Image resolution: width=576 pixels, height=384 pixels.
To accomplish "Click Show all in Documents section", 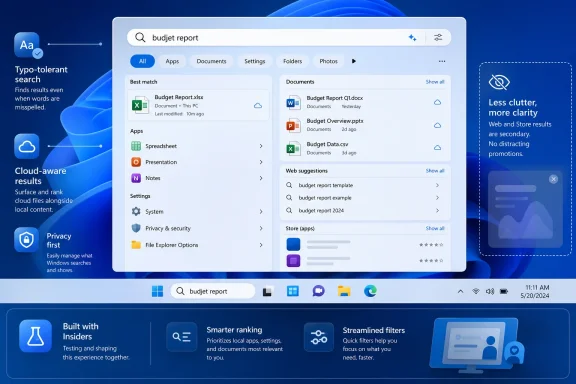I will (x=435, y=82).
